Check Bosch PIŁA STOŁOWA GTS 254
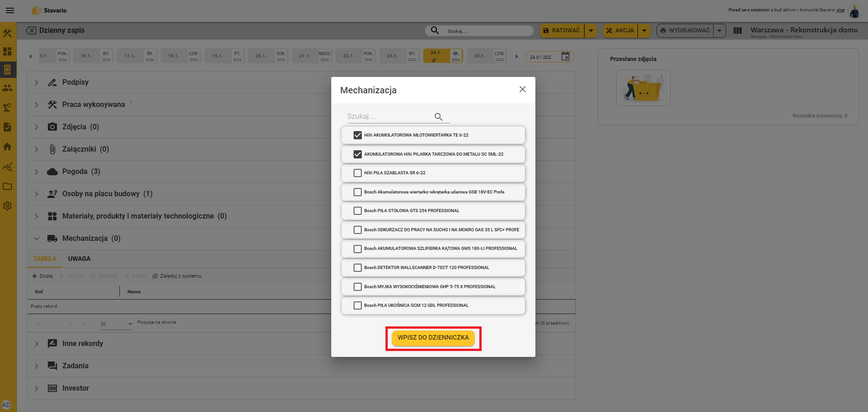This screenshot has height=412, width=868. click(x=358, y=211)
